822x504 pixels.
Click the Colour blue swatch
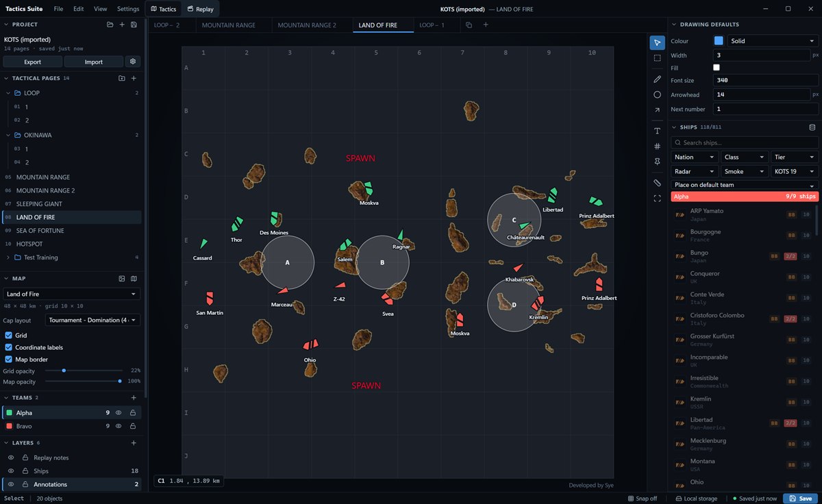coord(719,41)
